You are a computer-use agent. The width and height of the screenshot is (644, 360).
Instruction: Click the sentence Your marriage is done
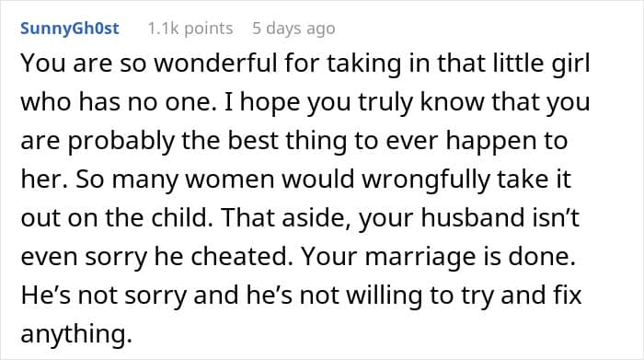(x=439, y=257)
